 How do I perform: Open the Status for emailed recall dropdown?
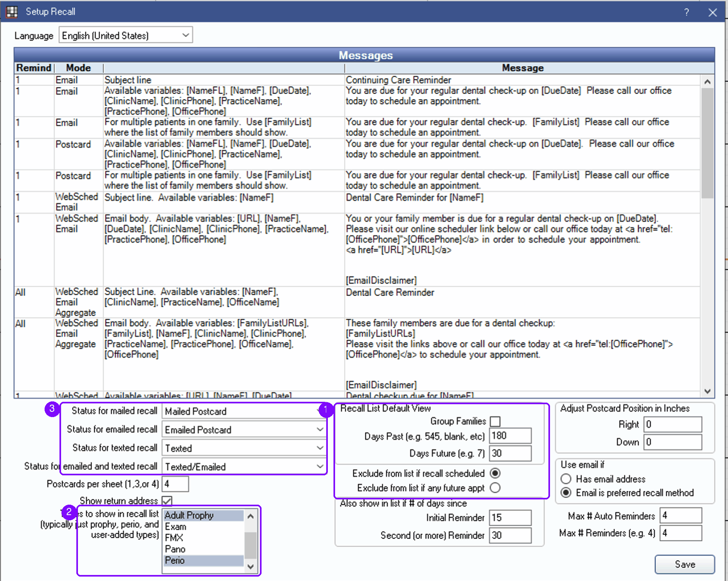[x=244, y=430]
